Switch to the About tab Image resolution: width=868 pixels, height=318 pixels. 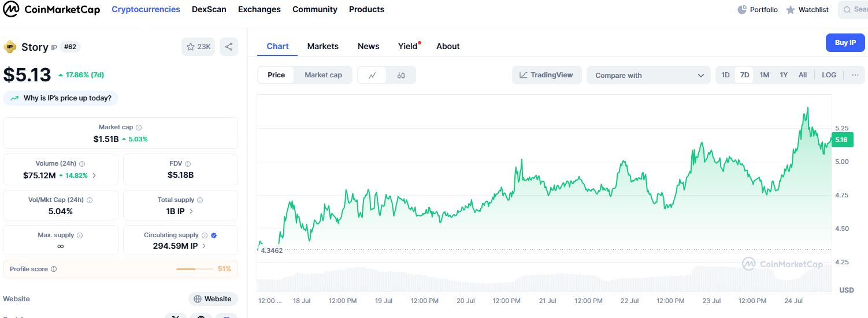pos(448,46)
